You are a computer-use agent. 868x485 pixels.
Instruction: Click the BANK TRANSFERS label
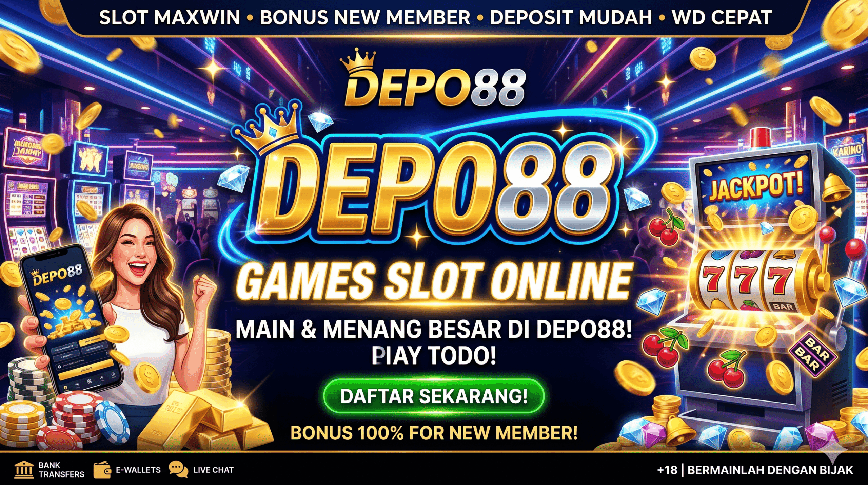[61, 470]
